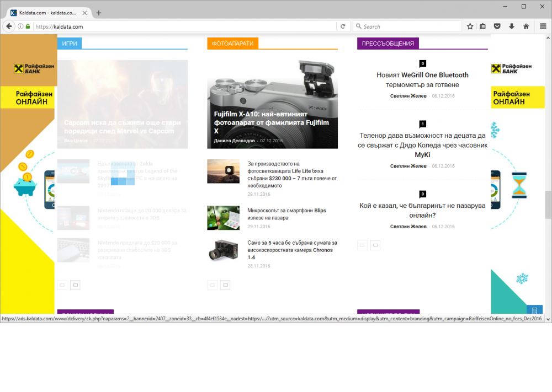Go to previous page in ПРЕССЪОБЩЕНИЯ block
This screenshot has height=392, width=552.
(362, 245)
